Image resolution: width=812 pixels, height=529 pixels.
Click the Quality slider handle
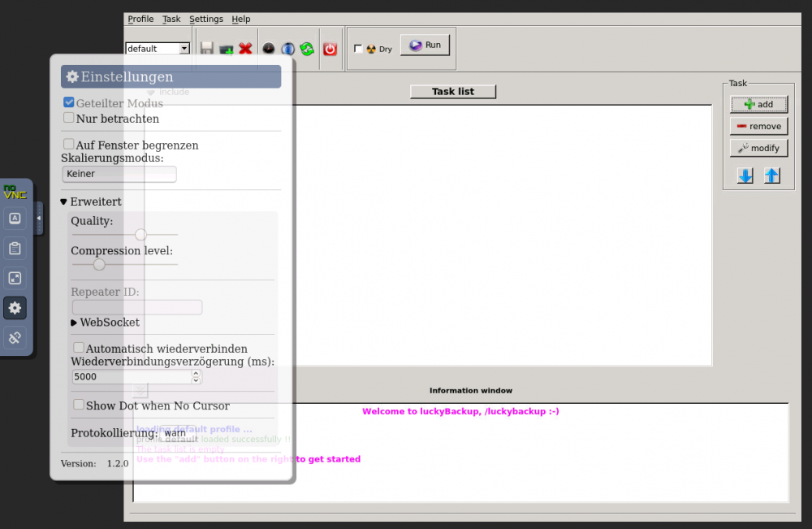[x=140, y=235]
